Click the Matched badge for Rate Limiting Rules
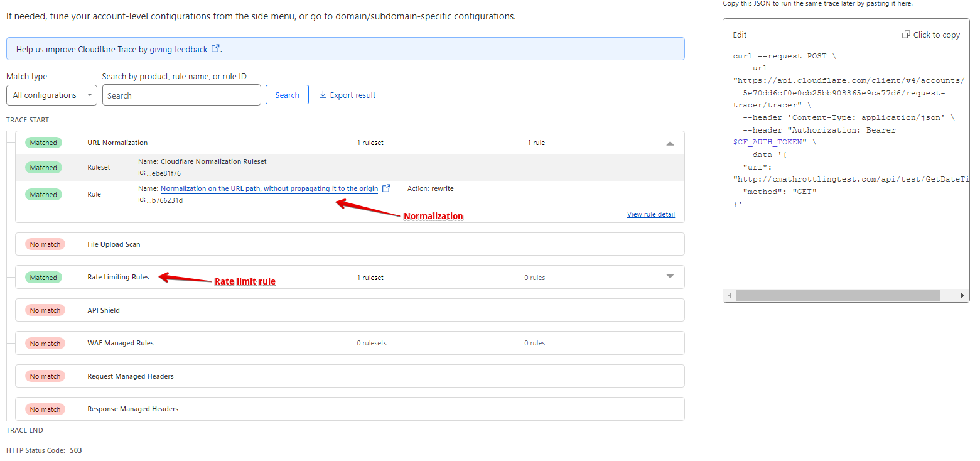 tap(43, 278)
